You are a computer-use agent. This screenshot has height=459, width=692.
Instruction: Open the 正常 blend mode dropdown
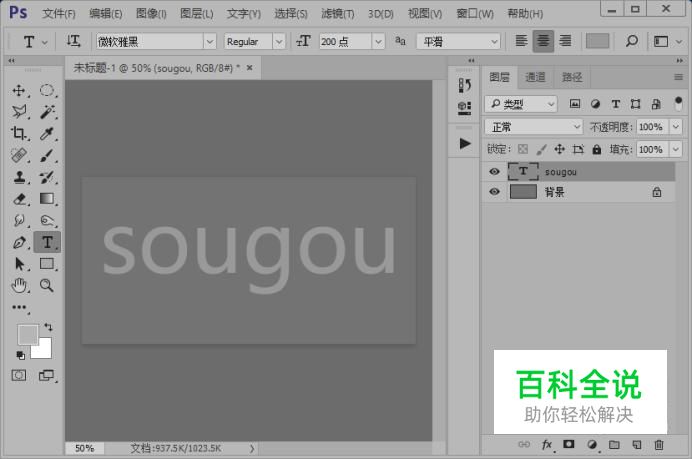[534, 127]
